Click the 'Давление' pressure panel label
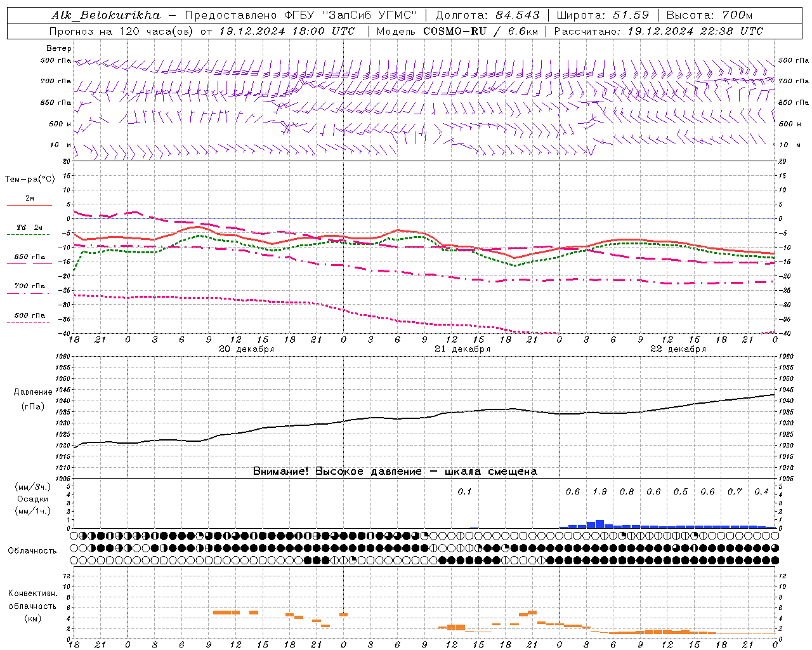The width and height of the screenshot is (812, 650). coord(33,392)
